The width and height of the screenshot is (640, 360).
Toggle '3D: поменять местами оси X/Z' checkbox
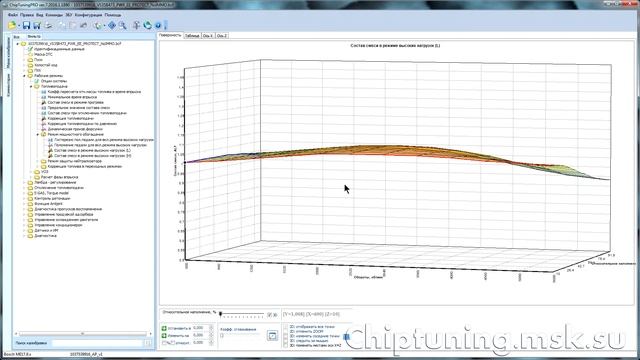[x=285, y=345]
